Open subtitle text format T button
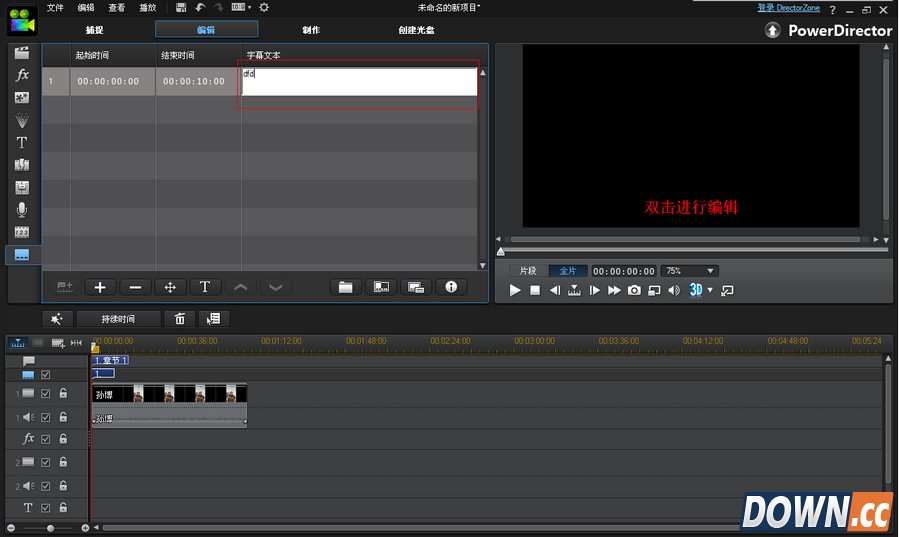The height and width of the screenshot is (537, 899). (205, 287)
